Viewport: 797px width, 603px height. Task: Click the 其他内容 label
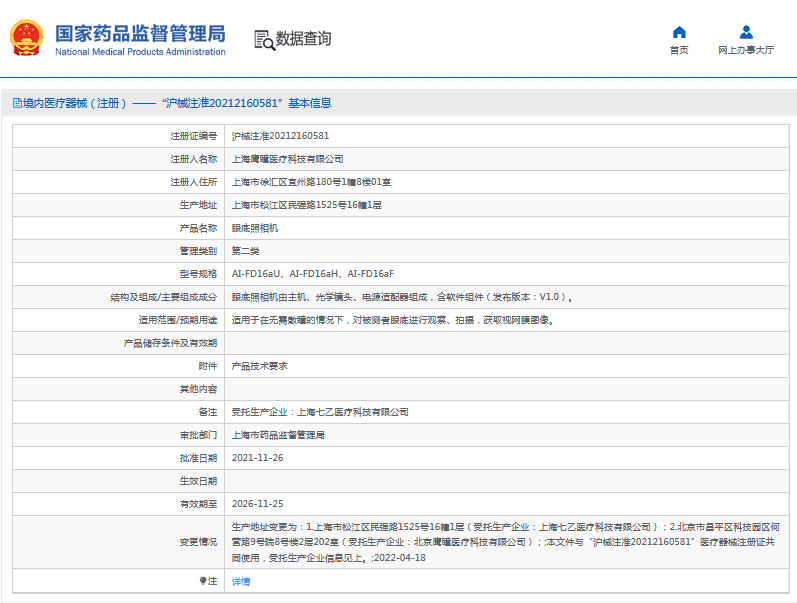[x=198, y=389]
